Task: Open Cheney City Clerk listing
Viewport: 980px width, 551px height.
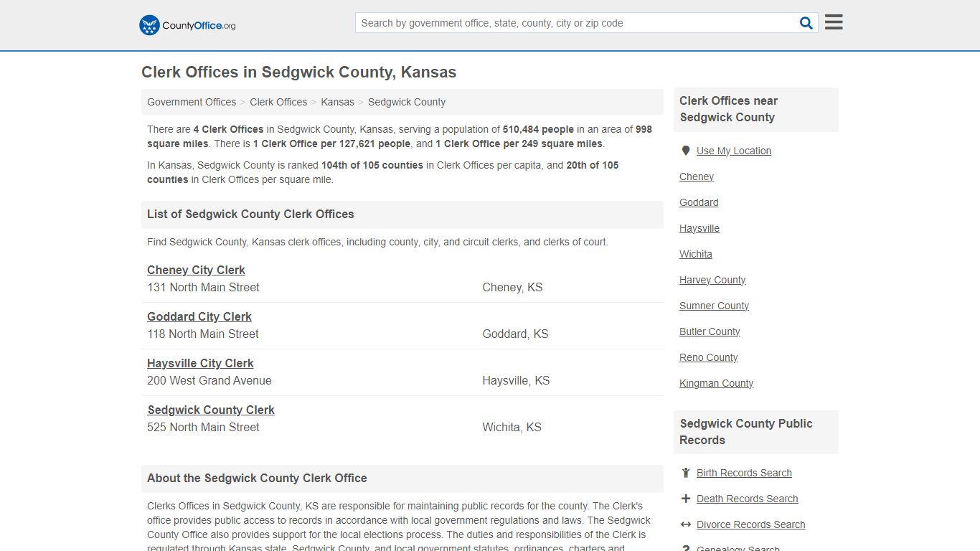Action: pos(196,270)
